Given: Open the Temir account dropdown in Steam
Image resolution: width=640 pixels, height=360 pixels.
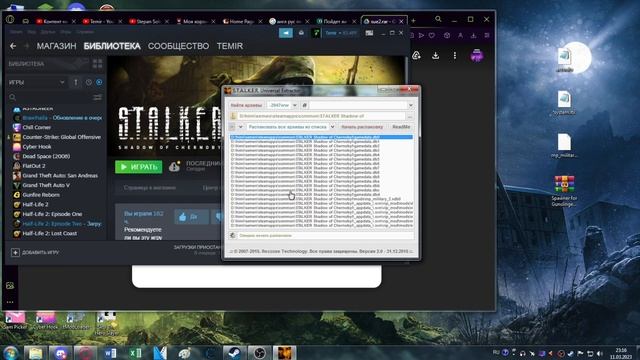Looking at the screenshot, I should click(341, 33).
